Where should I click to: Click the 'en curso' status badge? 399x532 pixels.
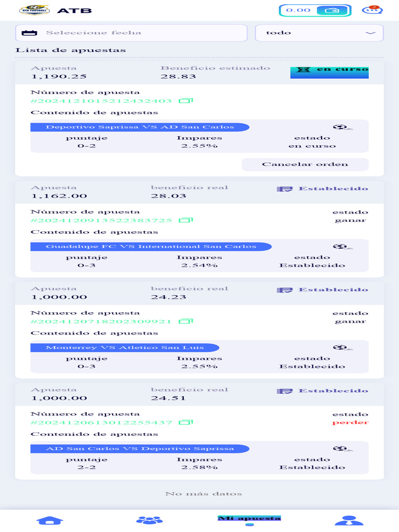tap(329, 70)
